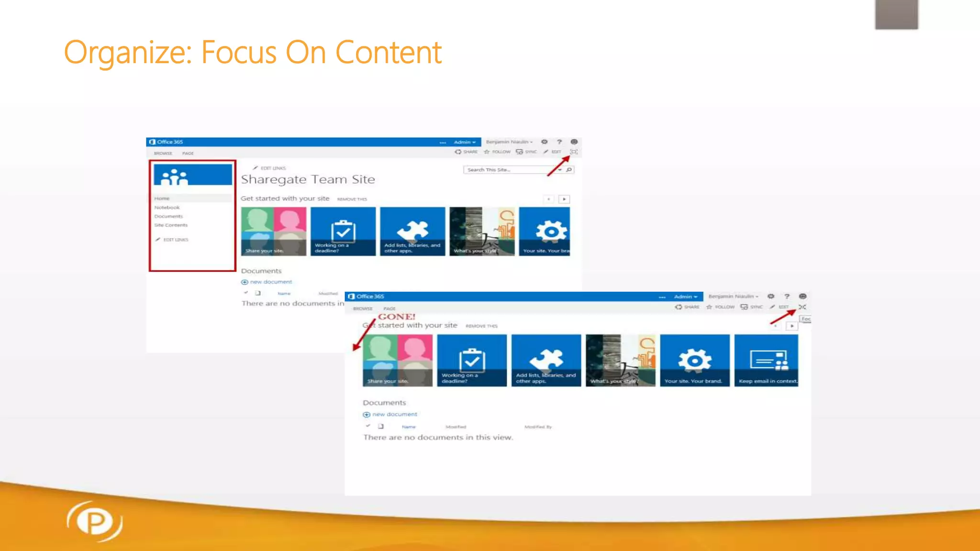Click the help question mark in the focus-mode screenshot
Viewport: 980px width, 551px height.
(x=787, y=297)
